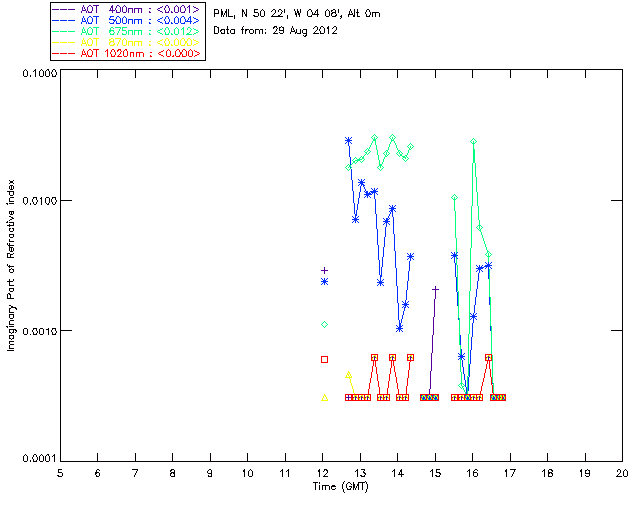Image resolution: width=640 pixels, height=512 pixels.
Task: Click the first blue asterisk near 12.7 GMT
Action: 348,141
